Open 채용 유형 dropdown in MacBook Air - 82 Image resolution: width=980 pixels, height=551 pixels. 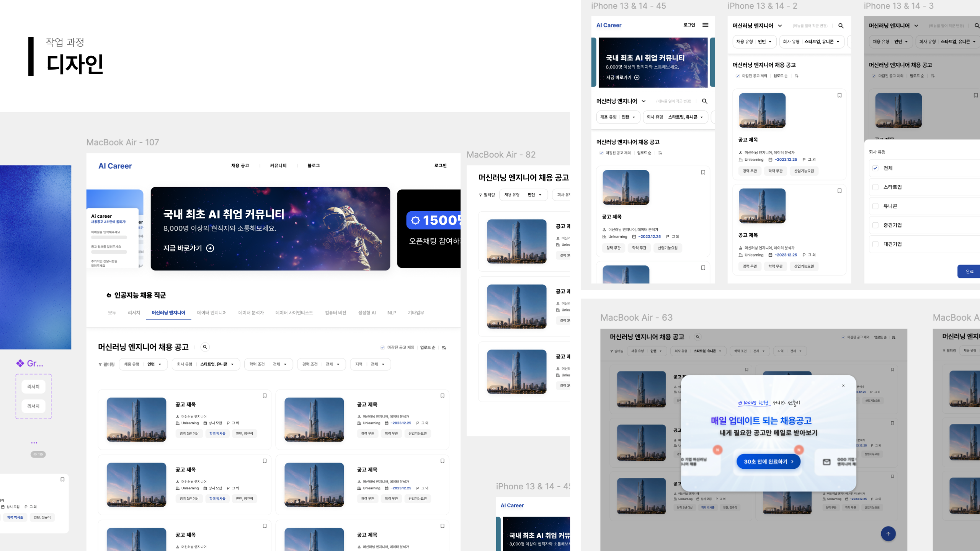(523, 195)
